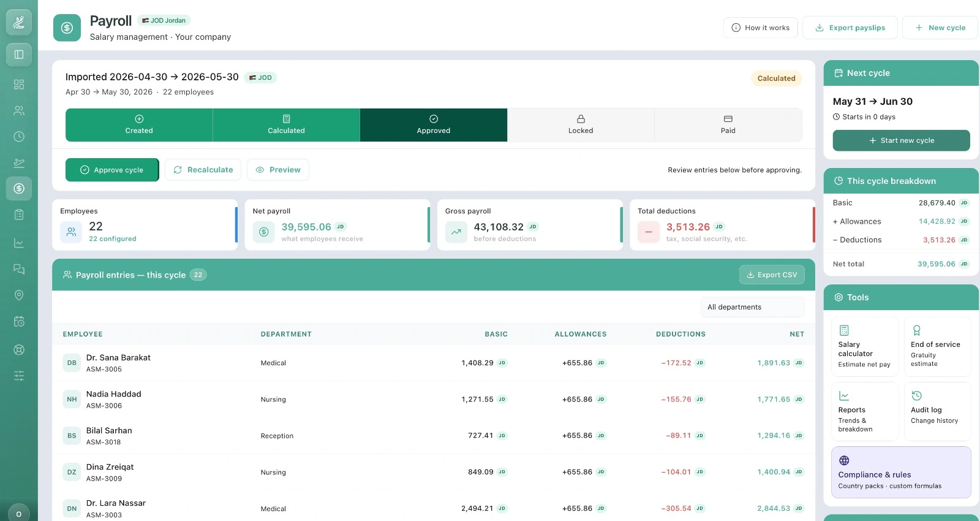Sort by the NET column header

point(797,334)
